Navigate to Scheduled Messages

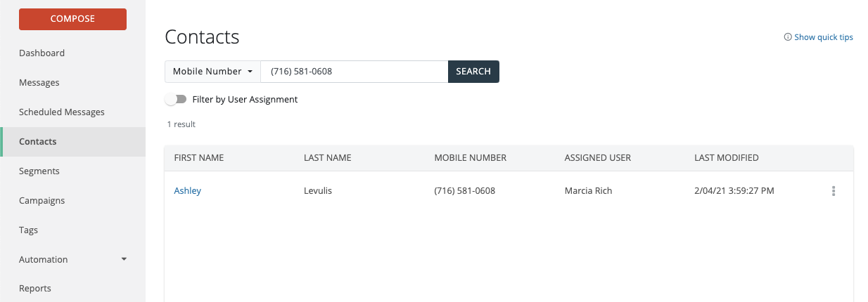(62, 112)
